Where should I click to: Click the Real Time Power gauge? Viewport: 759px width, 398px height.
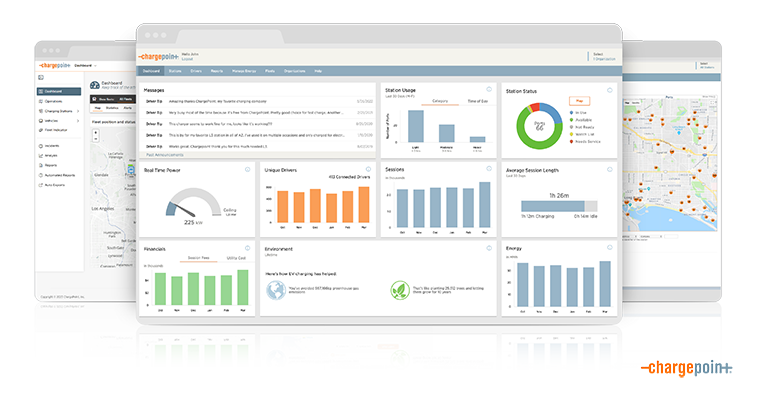tap(194, 203)
